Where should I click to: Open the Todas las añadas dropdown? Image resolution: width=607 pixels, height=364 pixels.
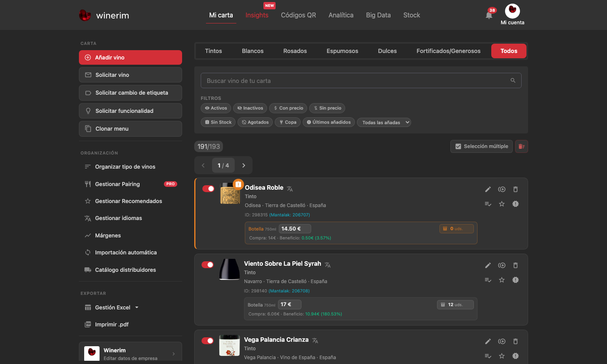point(384,122)
